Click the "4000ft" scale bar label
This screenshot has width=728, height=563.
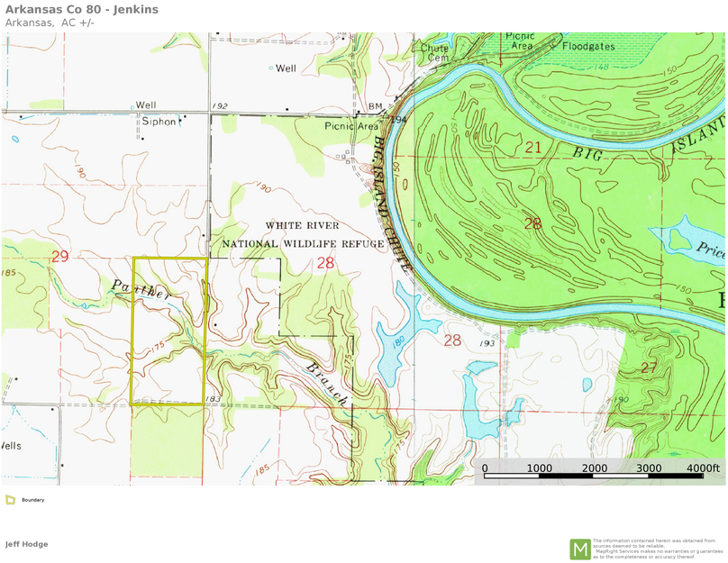pyautogui.click(x=703, y=468)
